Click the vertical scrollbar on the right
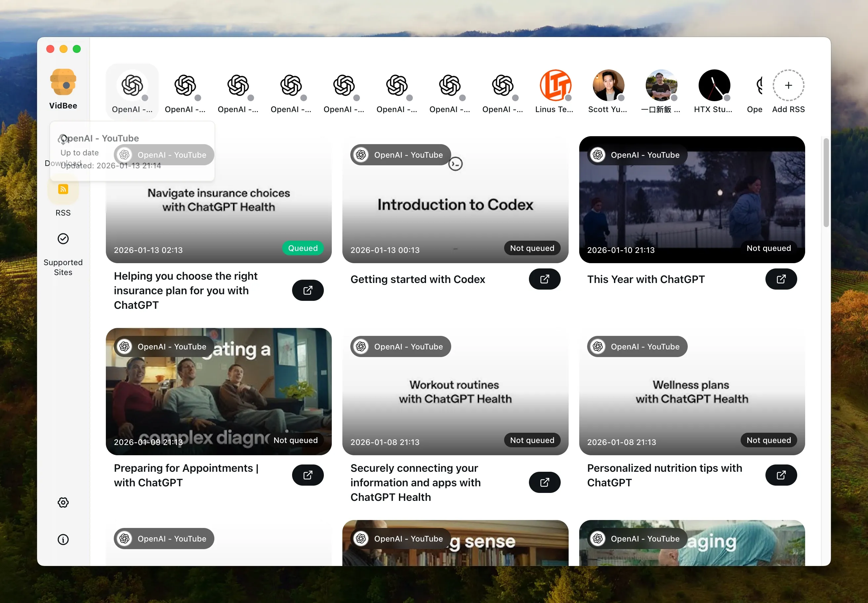This screenshot has height=603, width=868. (x=826, y=182)
